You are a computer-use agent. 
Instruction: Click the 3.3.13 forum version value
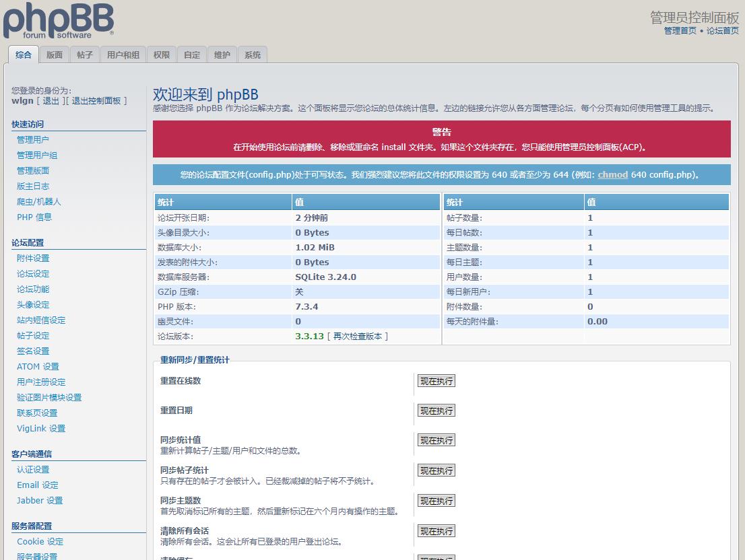coord(309,337)
